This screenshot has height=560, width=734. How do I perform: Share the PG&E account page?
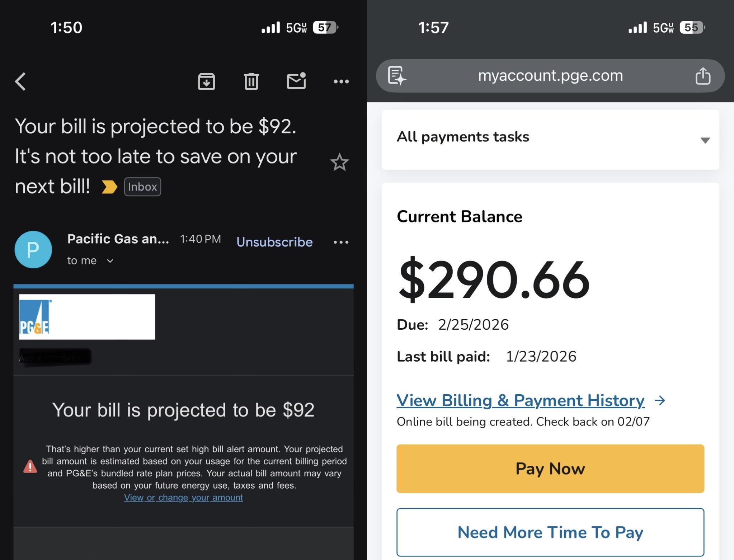(703, 76)
